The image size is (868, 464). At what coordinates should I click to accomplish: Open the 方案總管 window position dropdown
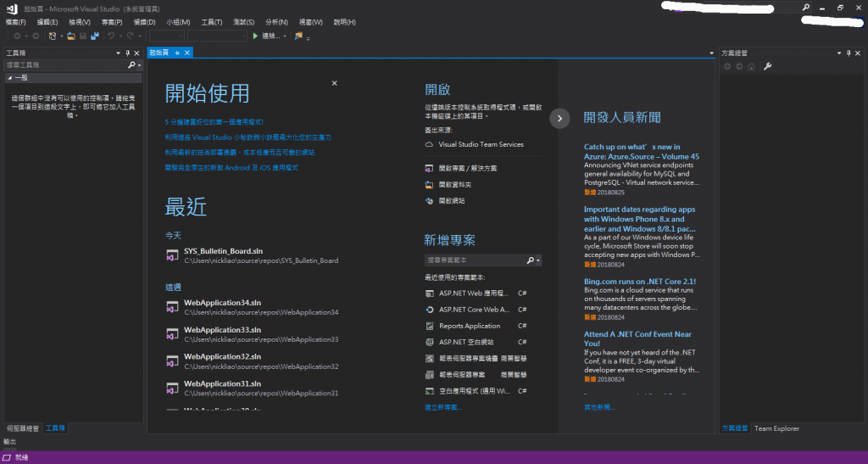pyautogui.click(x=839, y=53)
